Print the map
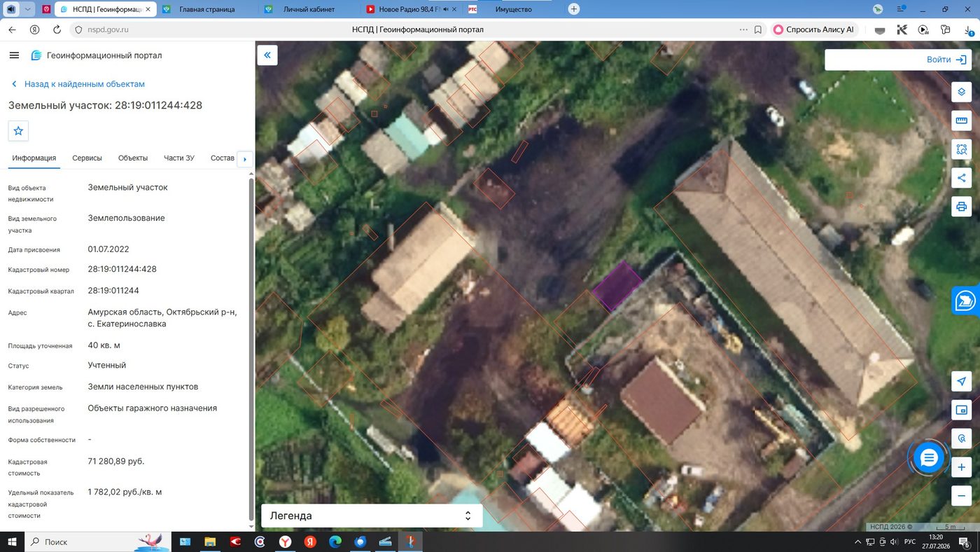 pos(961,207)
